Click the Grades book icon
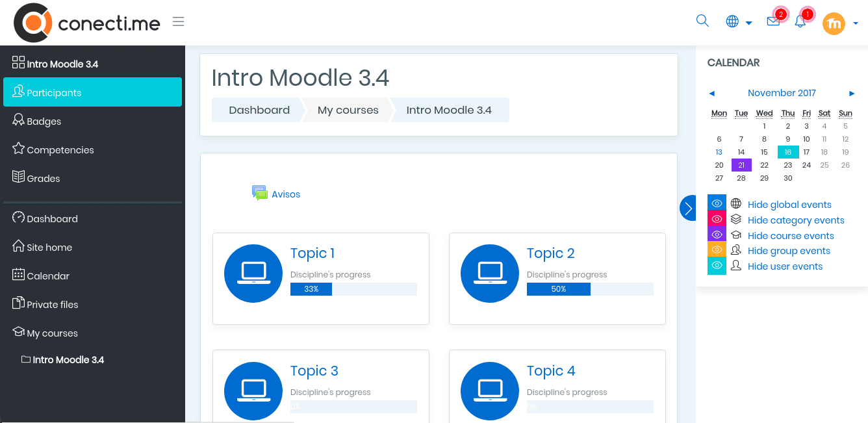The width and height of the screenshot is (868, 423). (x=18, y=177)
